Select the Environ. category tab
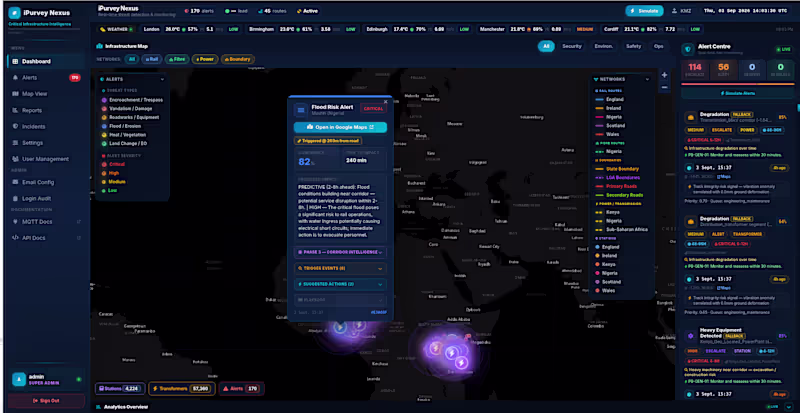The image size is (800, 413). tap(604, 46)
